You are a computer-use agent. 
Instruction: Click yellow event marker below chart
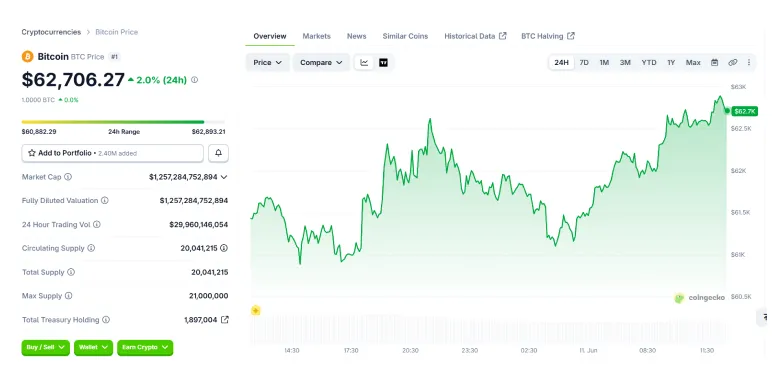(x=256, y=311)
